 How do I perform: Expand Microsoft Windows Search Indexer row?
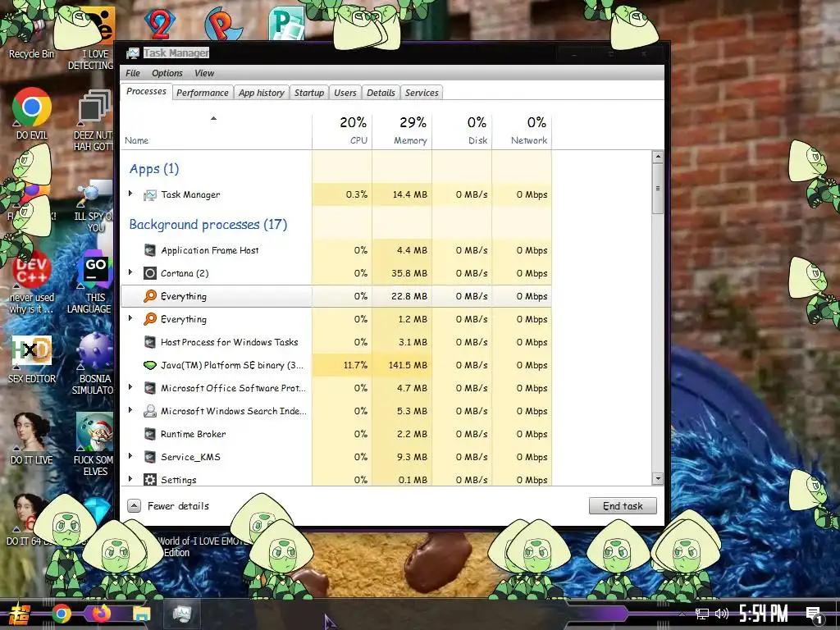[130, 410]
